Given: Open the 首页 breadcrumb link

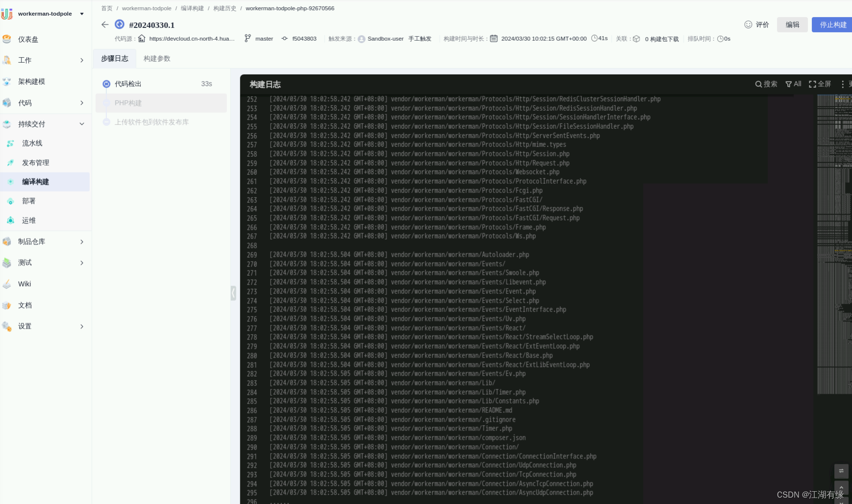Looking at the screenshot, I should 107,8.
